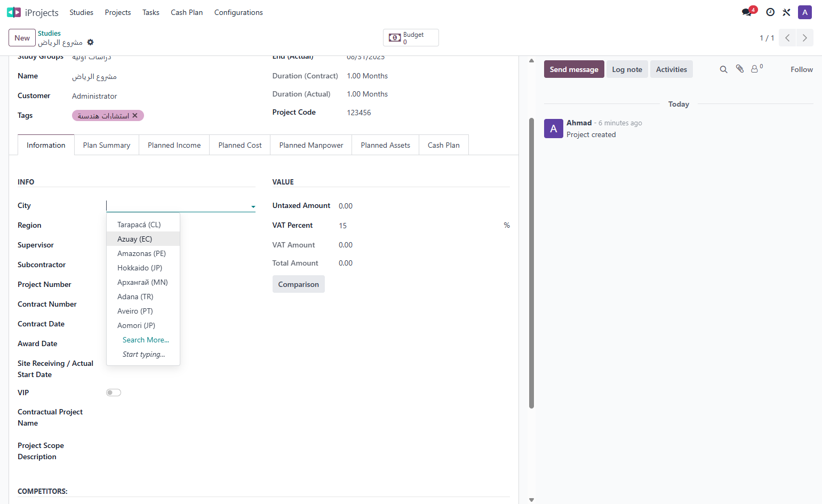Click the New button

tap(22, 38)
